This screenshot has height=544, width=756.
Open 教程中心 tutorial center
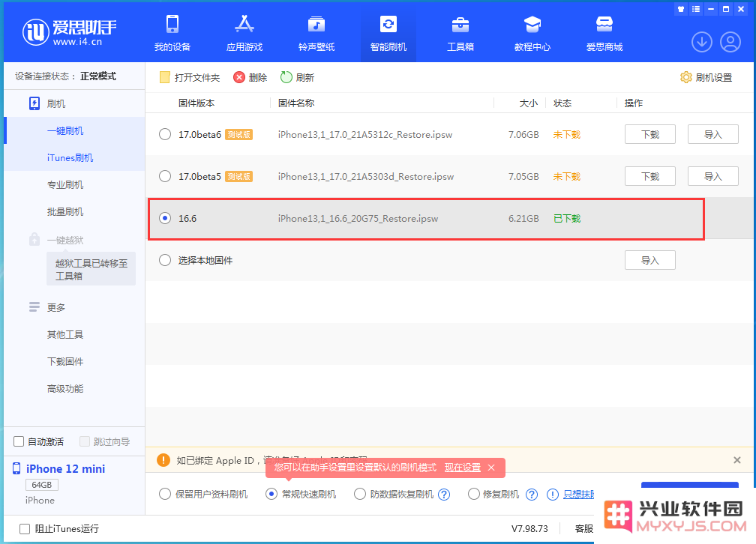pyautogui.click(x=532, y=33)
